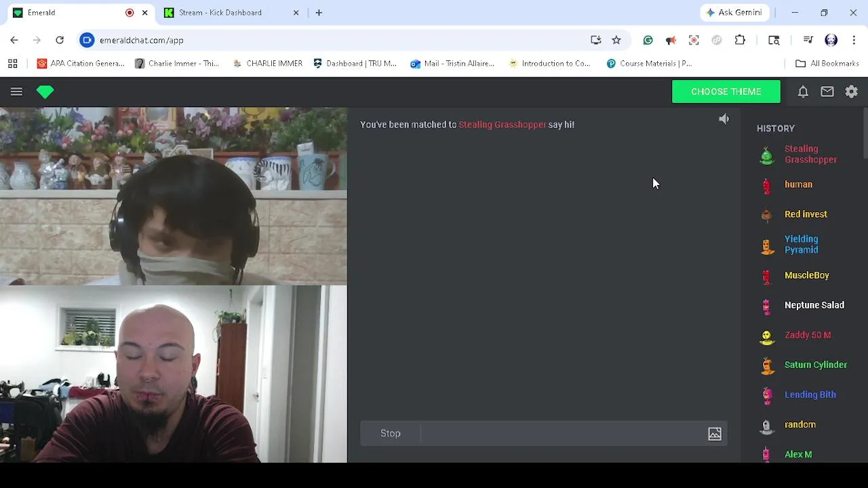This screenshot has height=488, width=868.
Task: Select Zaddy 50 M in History
Action: (807, 335)
